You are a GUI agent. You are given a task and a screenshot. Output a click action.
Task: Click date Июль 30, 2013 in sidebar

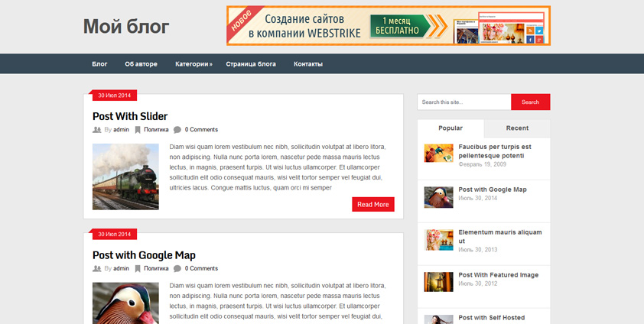[478, 250]
